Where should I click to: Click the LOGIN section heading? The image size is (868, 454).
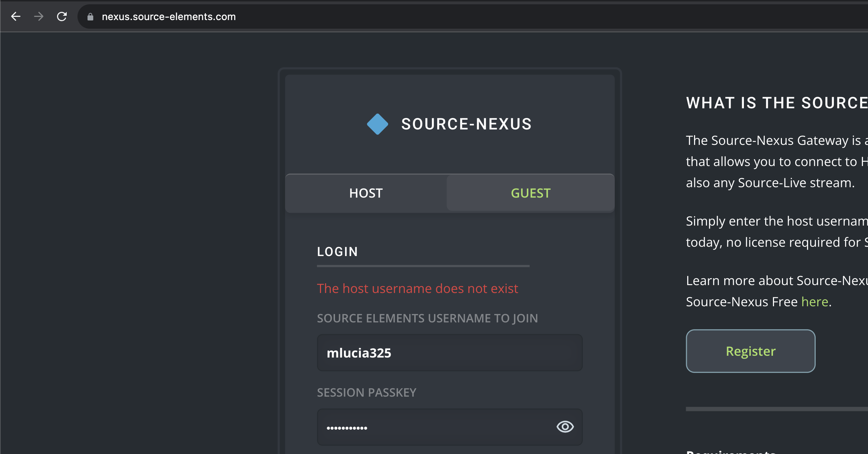(x=337, y=252)
